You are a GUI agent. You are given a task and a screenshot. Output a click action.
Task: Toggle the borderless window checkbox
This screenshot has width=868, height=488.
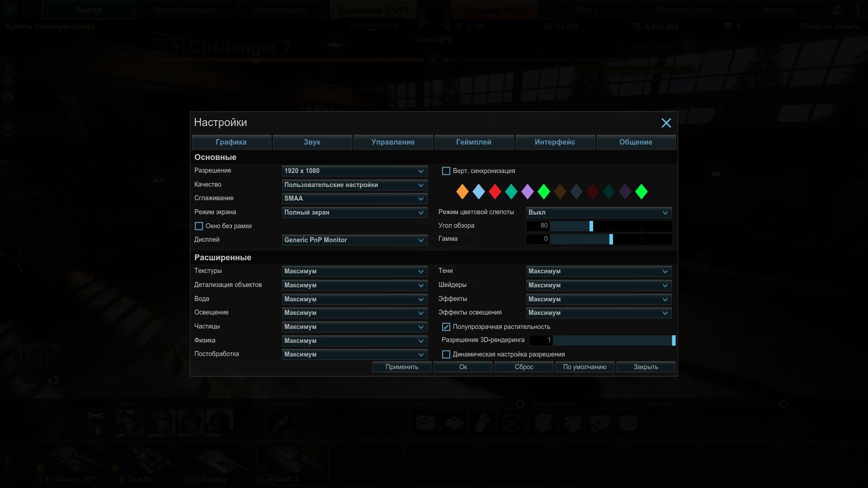click(x=198, y=226)
